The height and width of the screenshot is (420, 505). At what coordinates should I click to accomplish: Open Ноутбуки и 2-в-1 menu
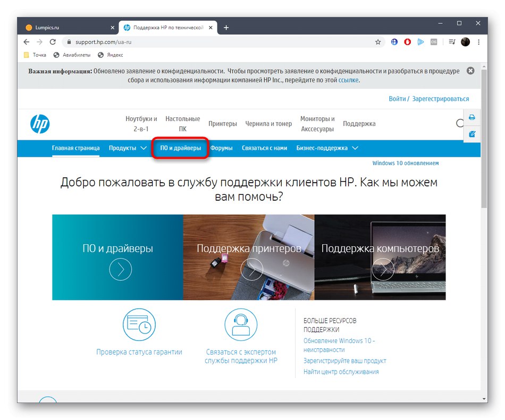pos(141,124)
